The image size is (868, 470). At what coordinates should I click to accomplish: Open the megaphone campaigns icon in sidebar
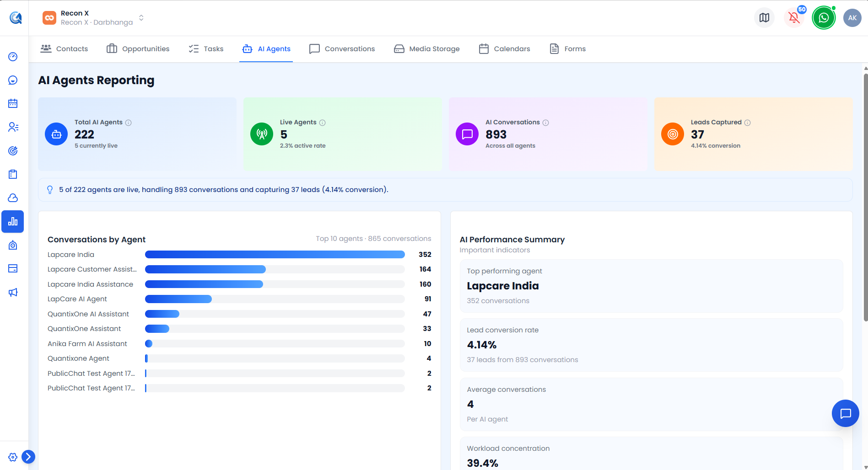13,292
